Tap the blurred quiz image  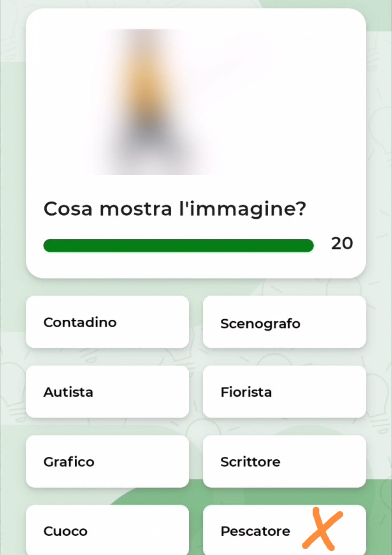coord(152,102)
